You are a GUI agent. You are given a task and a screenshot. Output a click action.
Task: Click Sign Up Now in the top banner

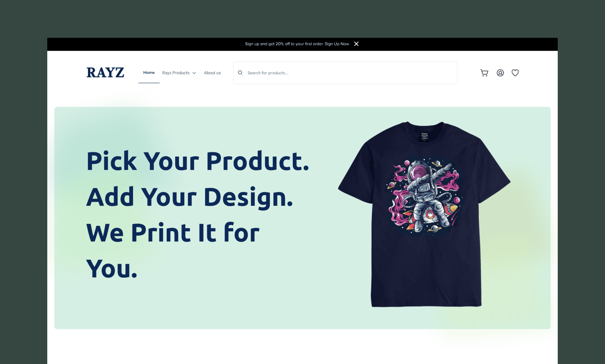tap(337, 44)
